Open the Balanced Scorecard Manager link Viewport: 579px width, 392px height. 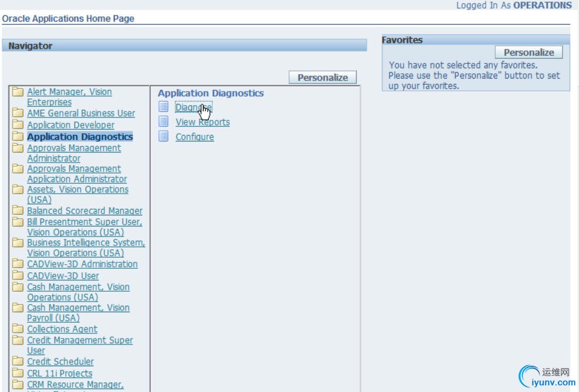(x=84, y=211)
